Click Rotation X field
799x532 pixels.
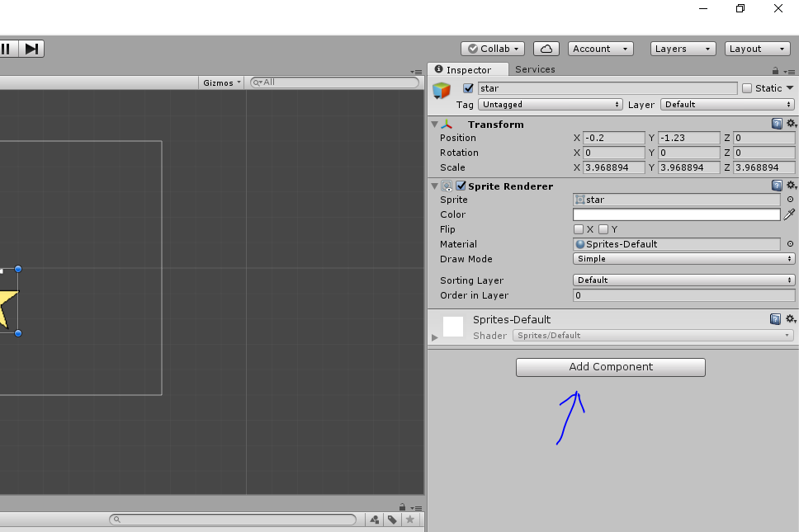tap(613, 153)
